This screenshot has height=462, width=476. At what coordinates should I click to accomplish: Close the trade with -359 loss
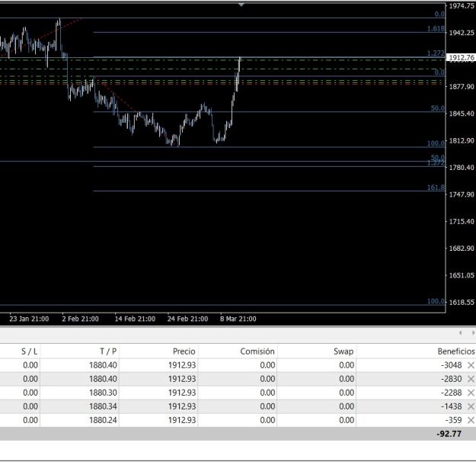[x=471, y=420]
